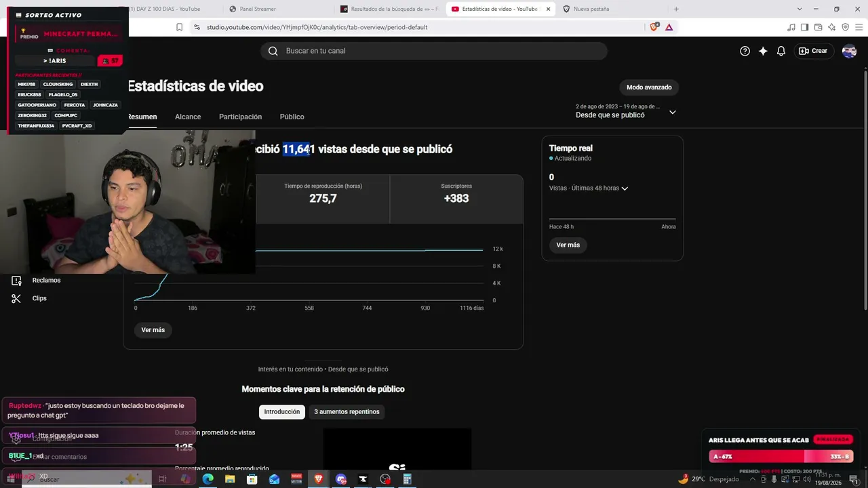The width and height of the screenshot is (868, 488).
Task: Click Ver más in Tiempo real card
Action: point(568,245)
